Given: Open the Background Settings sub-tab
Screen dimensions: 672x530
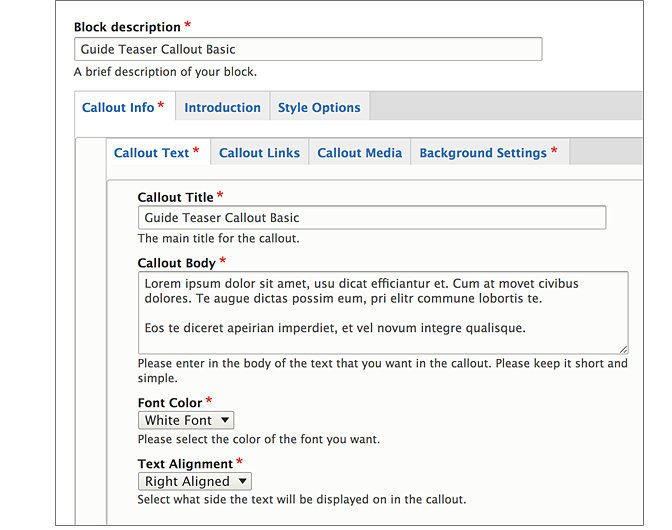Looking at the screenshot, I should [x=488, y=153].
